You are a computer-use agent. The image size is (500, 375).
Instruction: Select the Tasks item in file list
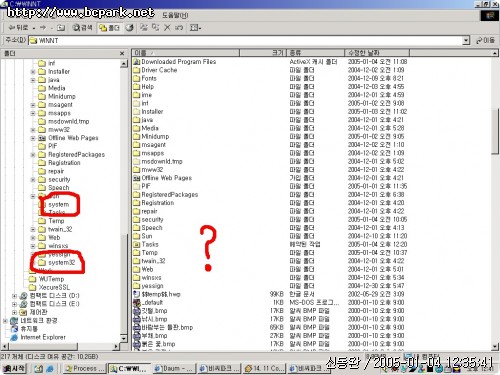pyautogui.click(x=150, y=244)
